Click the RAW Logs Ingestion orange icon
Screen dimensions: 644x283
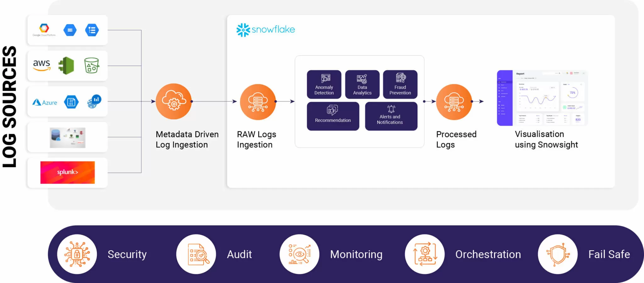pos(258,102)
